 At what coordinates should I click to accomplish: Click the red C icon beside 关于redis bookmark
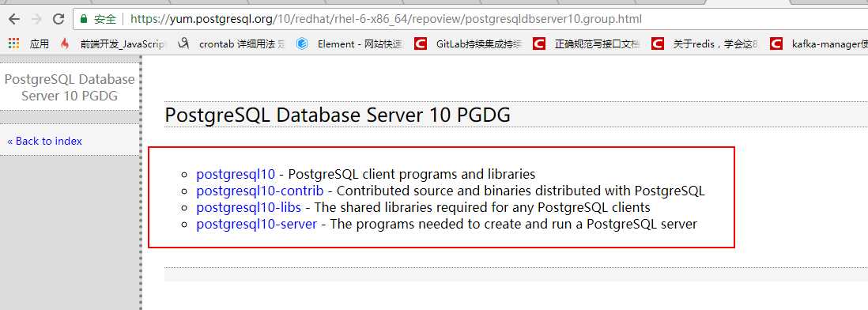[x=658, y=43]
